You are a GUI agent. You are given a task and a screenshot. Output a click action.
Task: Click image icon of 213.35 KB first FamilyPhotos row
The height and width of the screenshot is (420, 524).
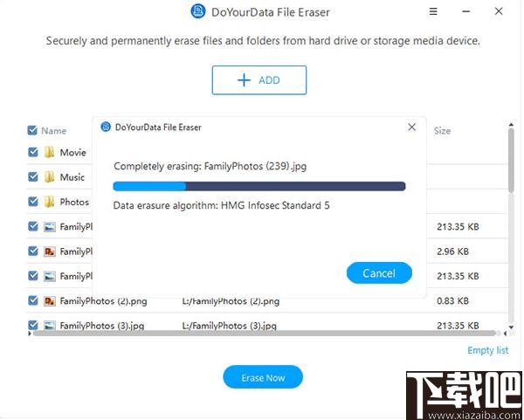(x=50, y=227)
